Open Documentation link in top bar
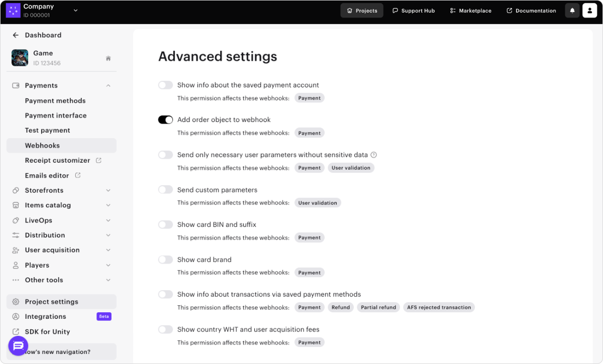 (x=531, y=11)
